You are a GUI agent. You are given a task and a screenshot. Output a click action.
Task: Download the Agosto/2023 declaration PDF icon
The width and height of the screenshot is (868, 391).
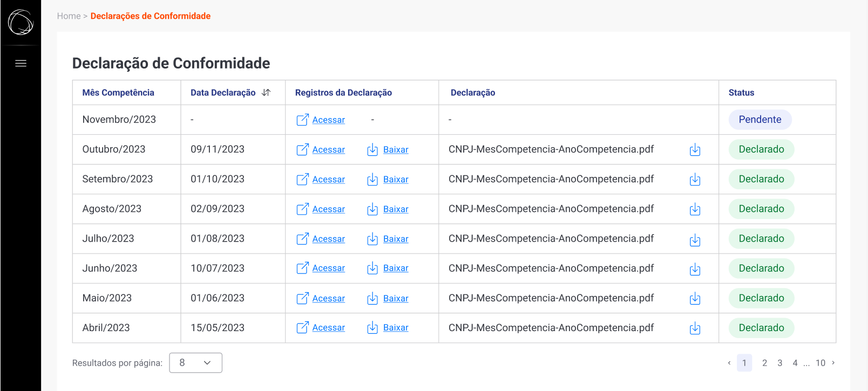pos(695,209)
